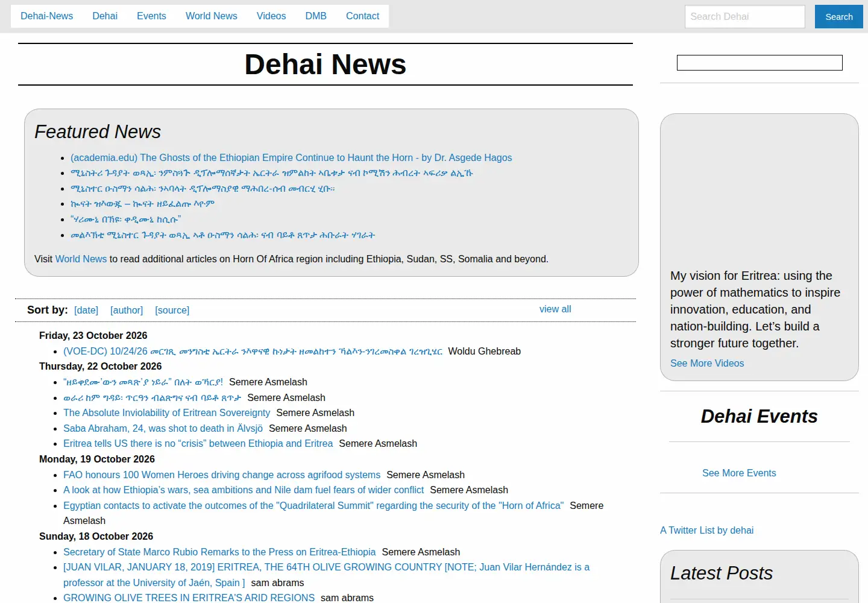Click the empty box above the video panel
The height and width of the screenshot is (603, 868).
(x=759, y=63)
